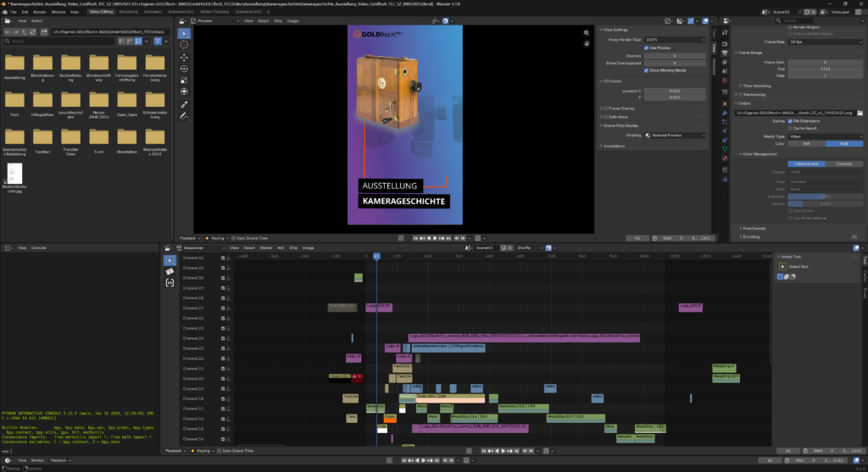Image resolution: width=868 pixels, height=472 pixels.
Task: Uncheck Show Missing Media
Action: (x=646, y=71)
